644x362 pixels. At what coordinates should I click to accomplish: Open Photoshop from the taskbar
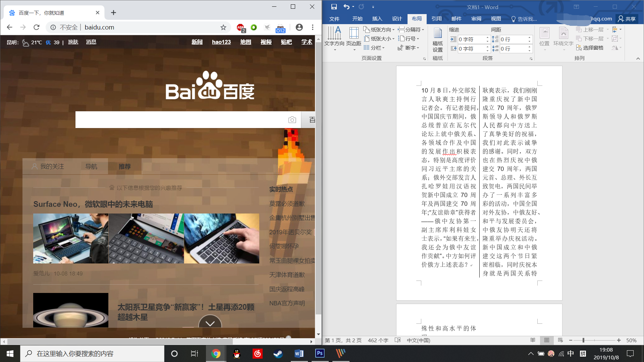(320, 353)
